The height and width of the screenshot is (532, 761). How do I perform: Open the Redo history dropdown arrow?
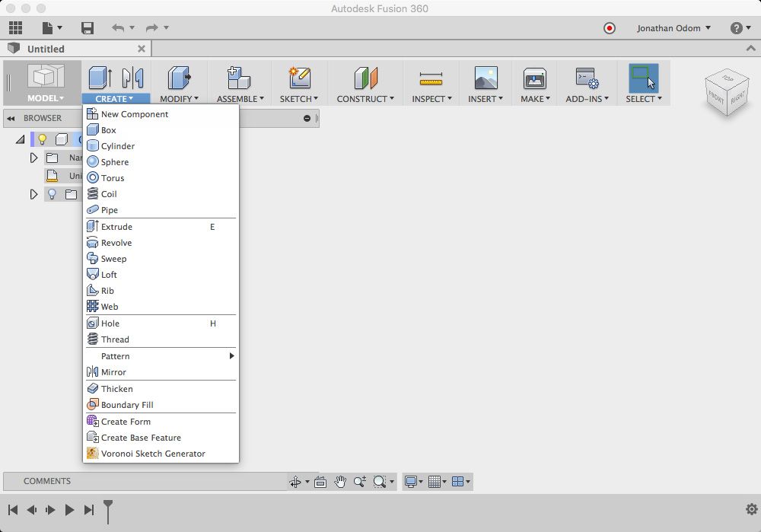(166, 27)
